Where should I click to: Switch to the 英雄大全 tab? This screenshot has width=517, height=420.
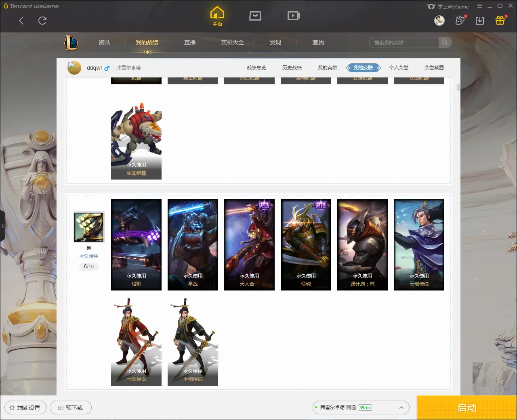tap(233, 42)
